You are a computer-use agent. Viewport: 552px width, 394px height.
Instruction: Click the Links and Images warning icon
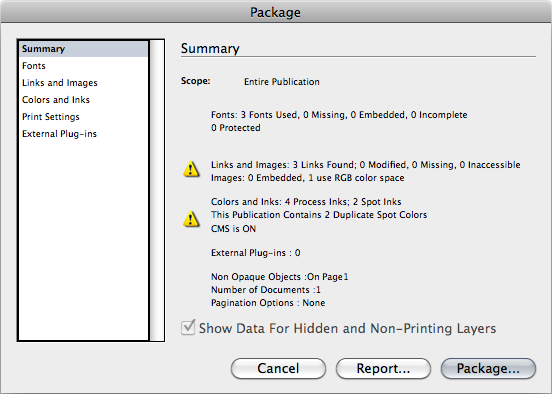point(191,169)
